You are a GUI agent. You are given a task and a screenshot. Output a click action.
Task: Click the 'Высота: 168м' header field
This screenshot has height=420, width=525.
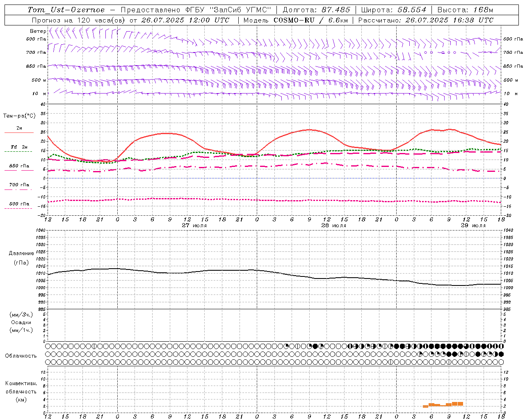click(465, 10)
